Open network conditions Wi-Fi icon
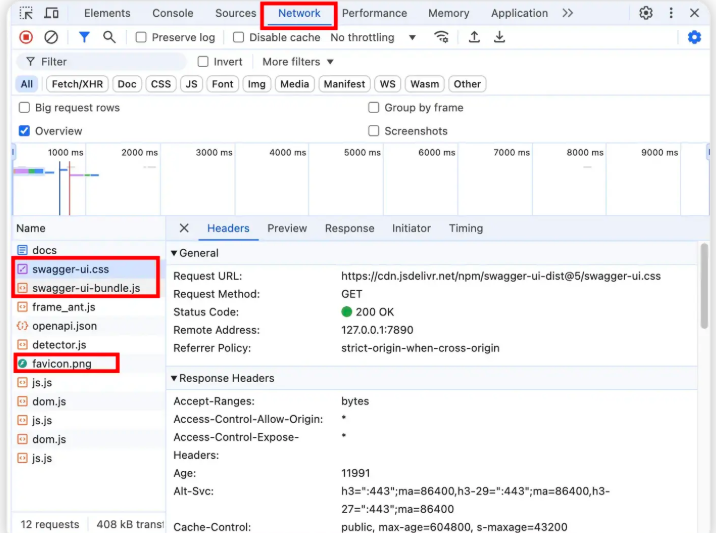This screenshot has width=716, height=533. point(441,37)
